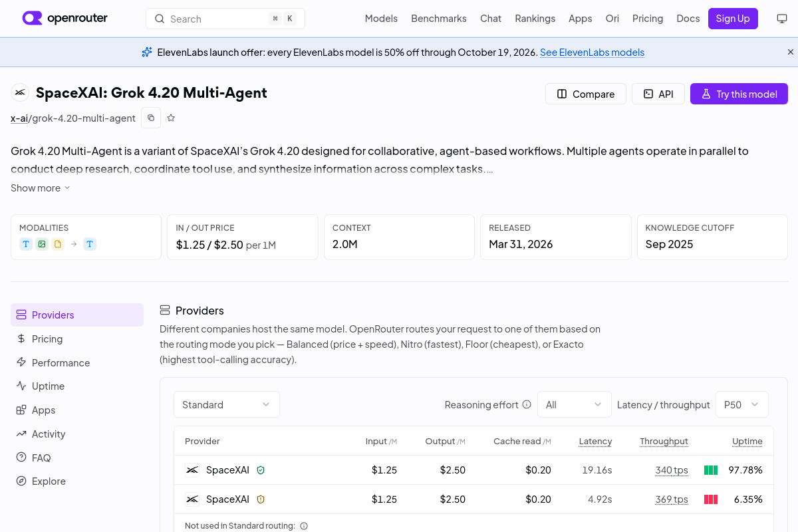The image size is (798, 532).
Task: Open the Standard routing dropdown
Action: coord(227,404)
